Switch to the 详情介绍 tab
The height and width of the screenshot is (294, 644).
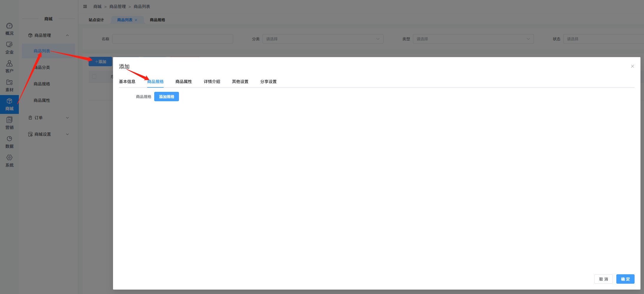click(212, 82)
